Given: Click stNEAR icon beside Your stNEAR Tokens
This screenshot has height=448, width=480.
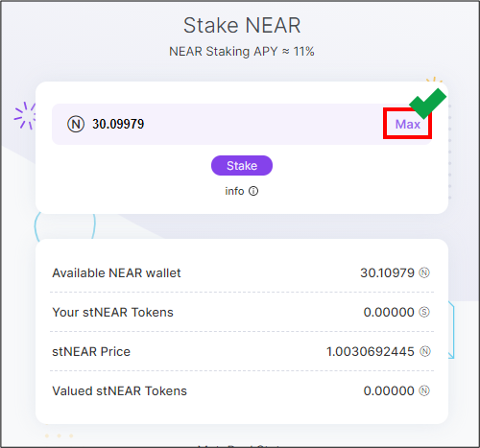Looking at the screenshot, I should (424, 312).
